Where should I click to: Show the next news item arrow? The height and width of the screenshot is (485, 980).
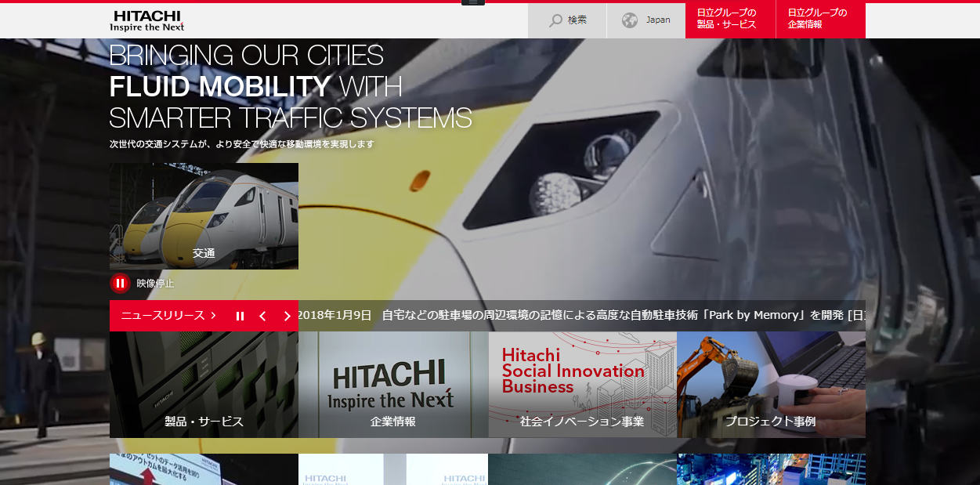click(x=287, y=316)
